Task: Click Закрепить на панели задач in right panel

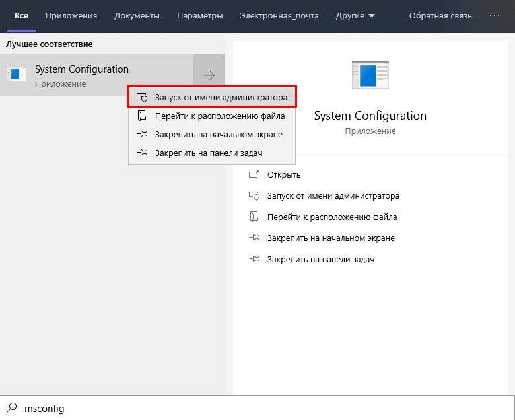Action: pyautogui.click(x=320, y=260)
